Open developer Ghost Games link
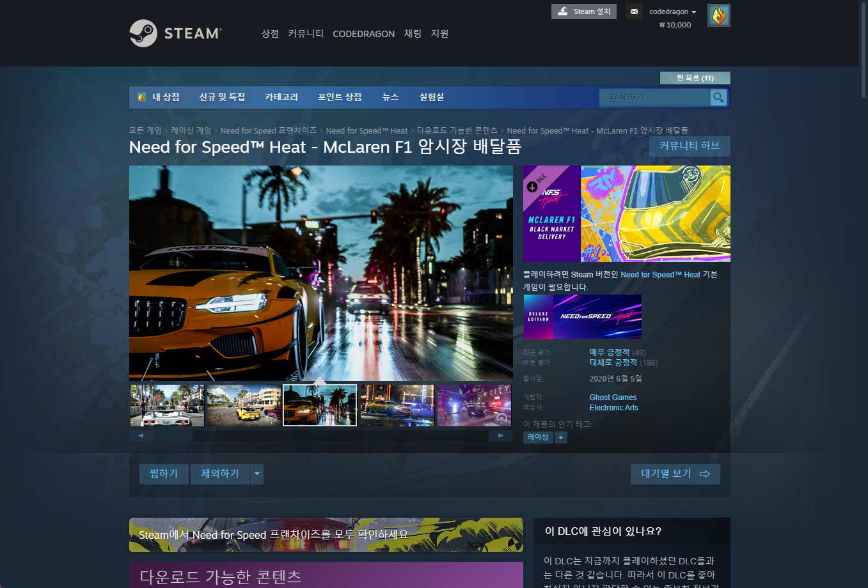868x588 pixels. coord(613,398)
